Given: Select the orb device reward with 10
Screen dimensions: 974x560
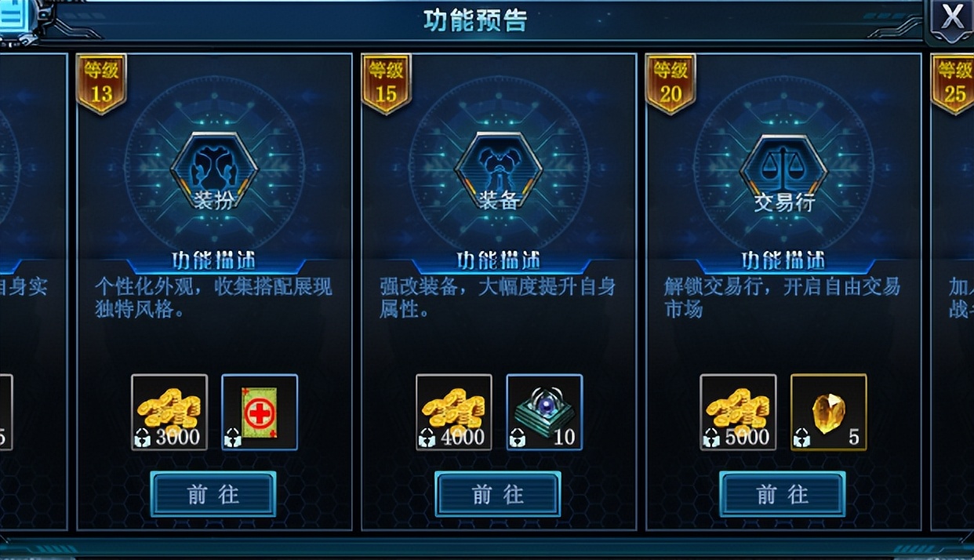Looking at the screenshot, I should click(544, 413).
